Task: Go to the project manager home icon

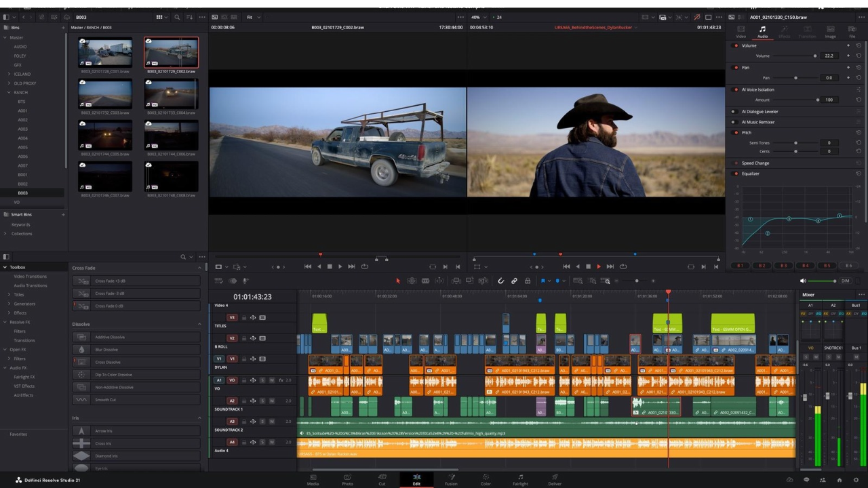Action: point(838,480)
